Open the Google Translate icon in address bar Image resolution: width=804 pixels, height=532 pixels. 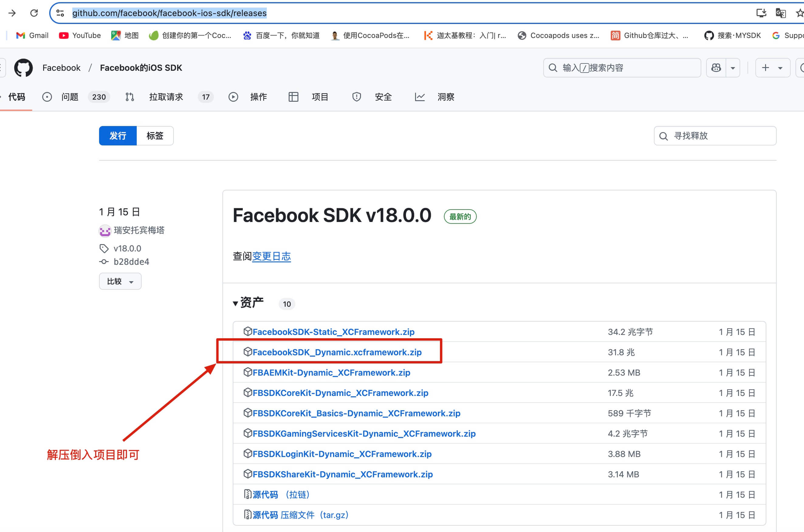click(x=781, y=13)
